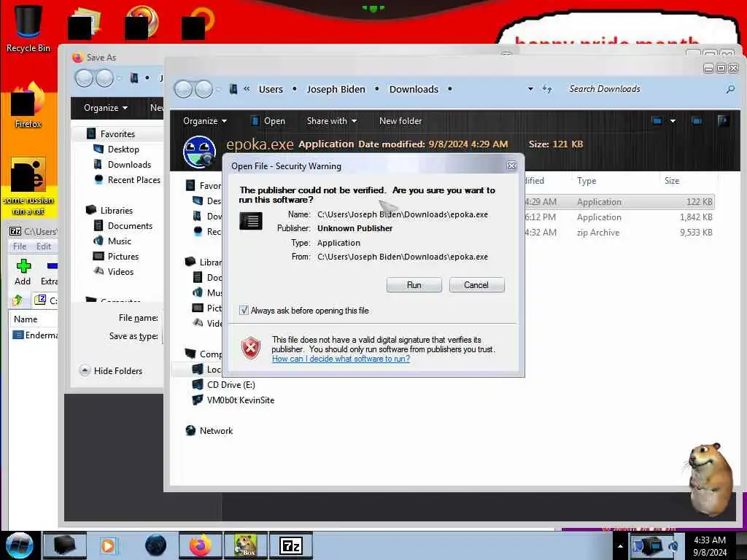Image resolution: width=747 pixels, height=560 pixels.
Task: Open Organize menu in the Save As window
Action: pos(105,108)
